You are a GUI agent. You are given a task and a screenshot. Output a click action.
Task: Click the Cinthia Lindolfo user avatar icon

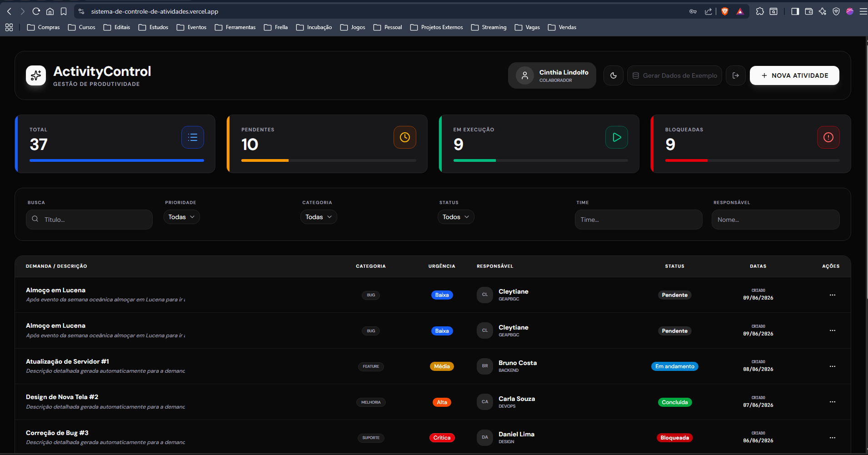pyautogui.click(x=525, y=75)
